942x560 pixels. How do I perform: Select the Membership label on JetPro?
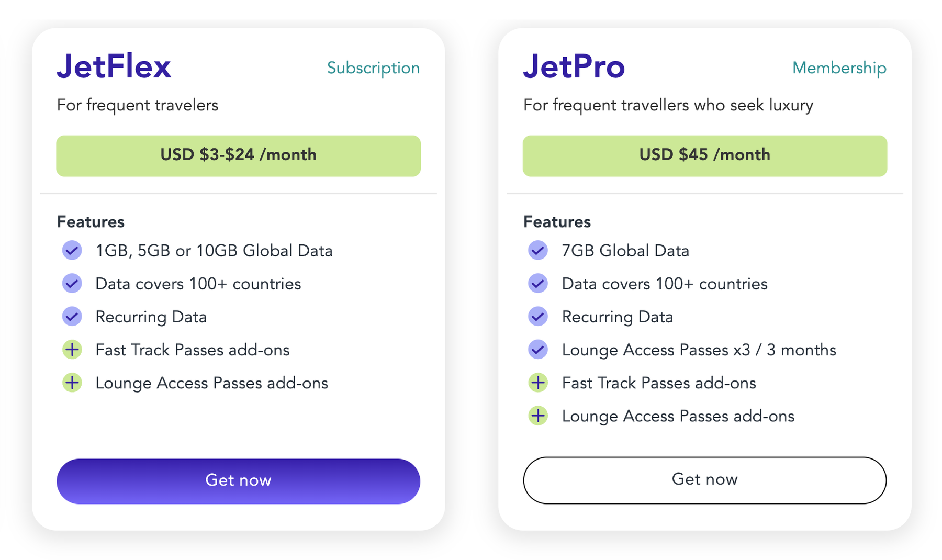point(838,68)
